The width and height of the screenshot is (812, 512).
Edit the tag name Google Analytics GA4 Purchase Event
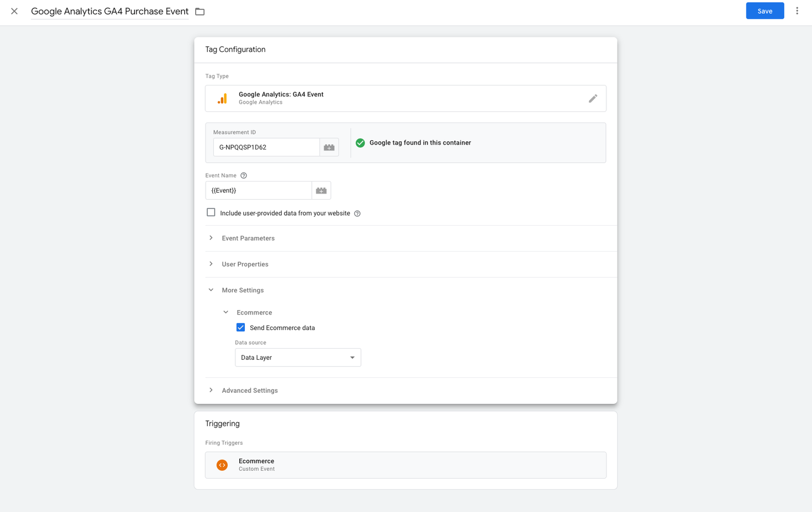pos(110,11)
